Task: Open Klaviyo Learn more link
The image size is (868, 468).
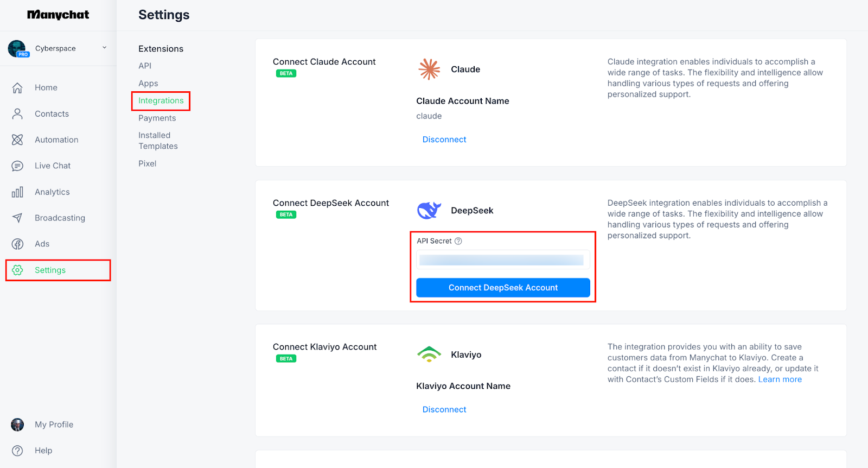Action: point(780,380)
